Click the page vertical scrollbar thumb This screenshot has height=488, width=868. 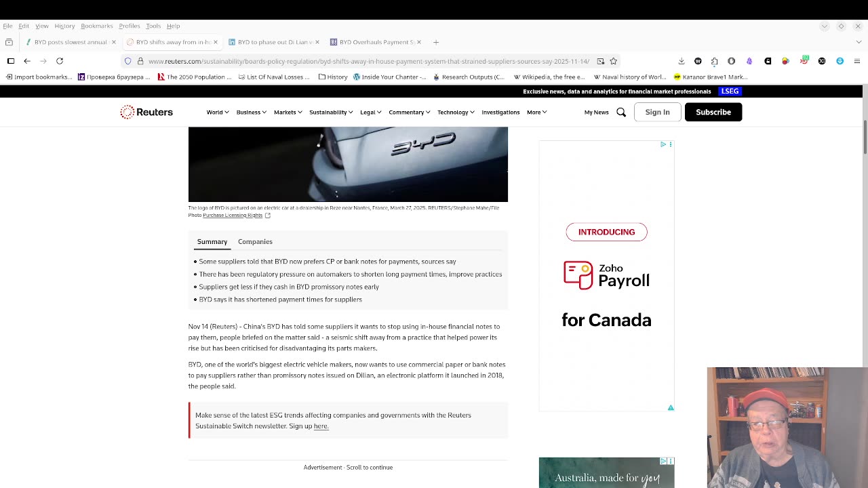[865, 138]
